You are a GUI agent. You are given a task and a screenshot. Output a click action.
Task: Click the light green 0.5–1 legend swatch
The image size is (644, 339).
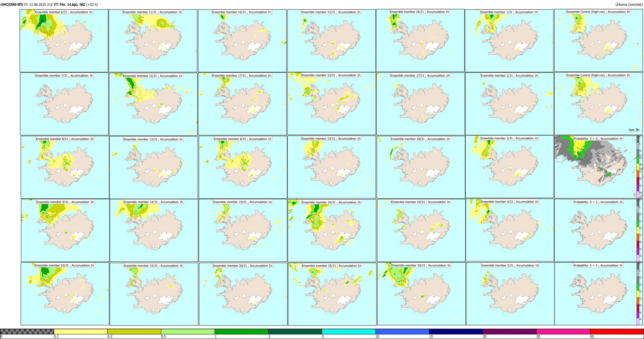188,332
